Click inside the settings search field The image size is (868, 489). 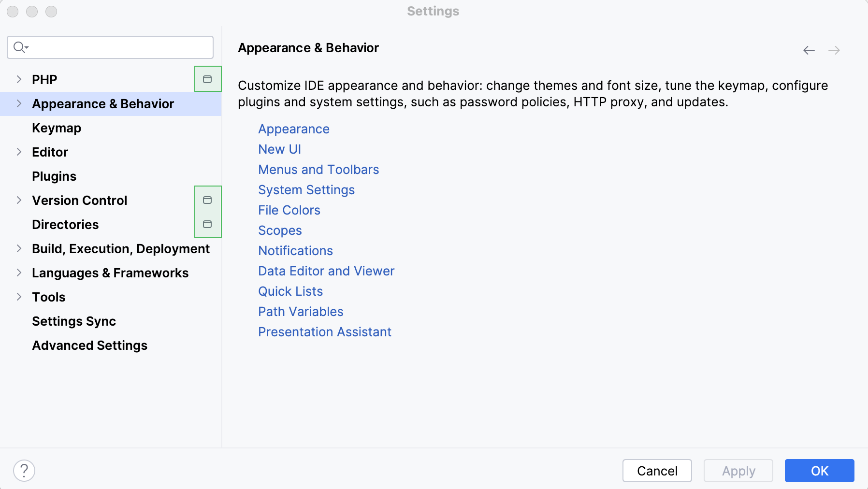coord(110,47)
